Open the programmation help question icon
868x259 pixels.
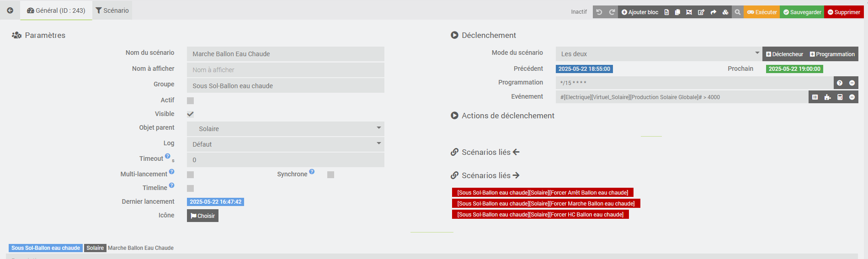[x=840, y=83]
